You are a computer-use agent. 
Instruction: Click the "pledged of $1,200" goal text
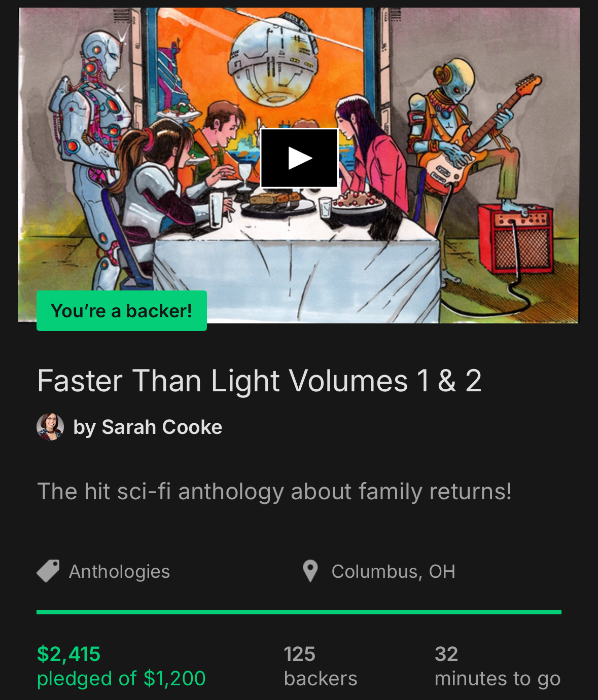pos(121,678)
